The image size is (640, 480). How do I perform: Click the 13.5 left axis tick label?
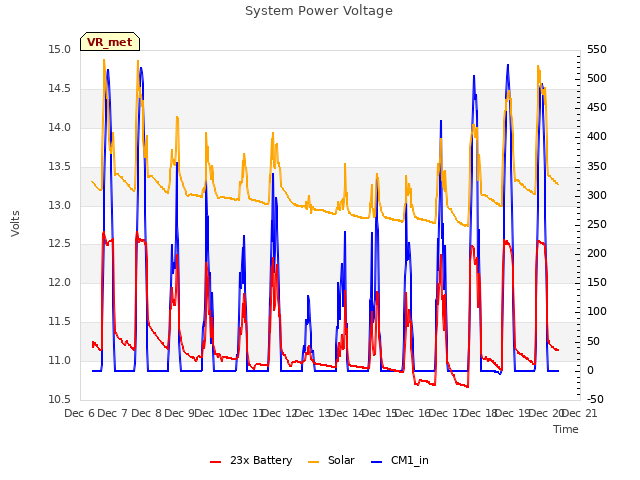point(60,167)
